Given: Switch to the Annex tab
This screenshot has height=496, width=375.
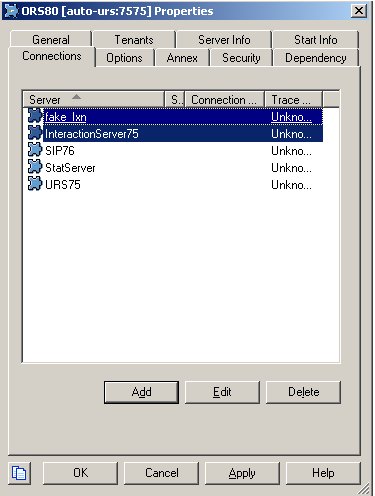Looking at the screenshot, I should (x=182, y=58).
